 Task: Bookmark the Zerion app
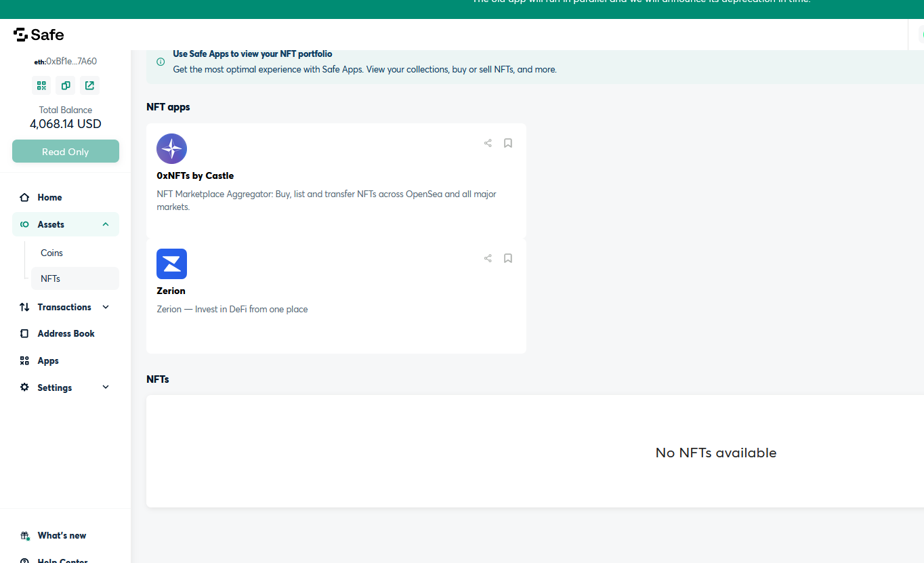tap(508, 258)
